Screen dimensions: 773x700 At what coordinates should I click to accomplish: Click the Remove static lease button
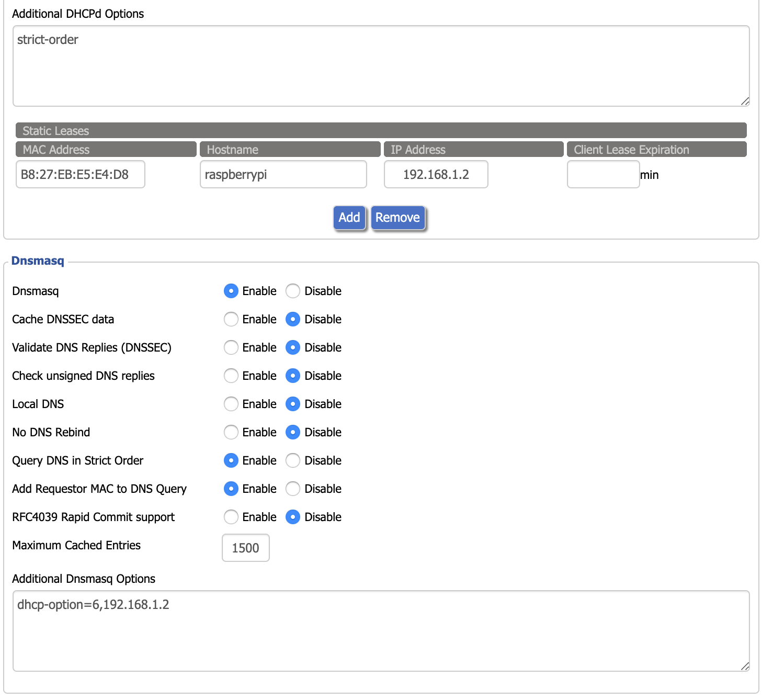(x=397, y=217)
